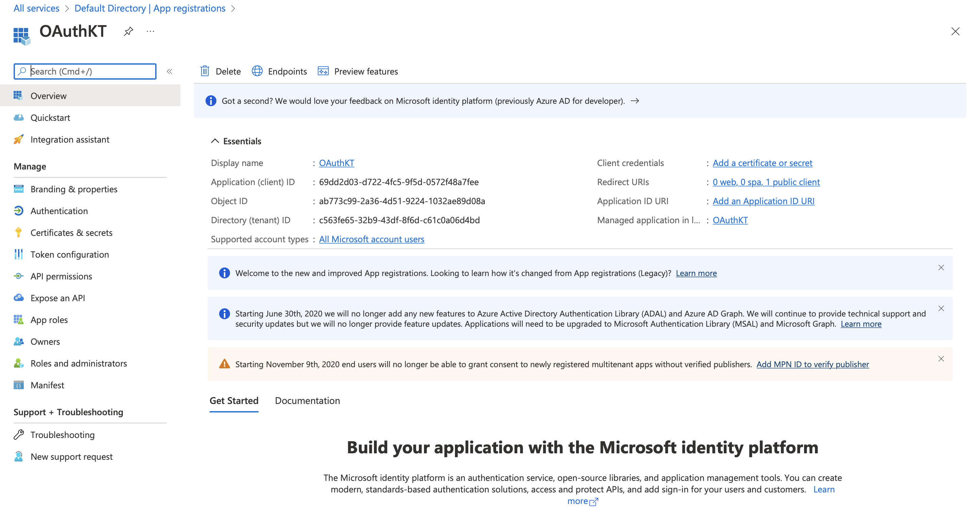The width and height of the screenshot is (980, 520).
Task: Open the redirect URIs link
Action: 766,182
